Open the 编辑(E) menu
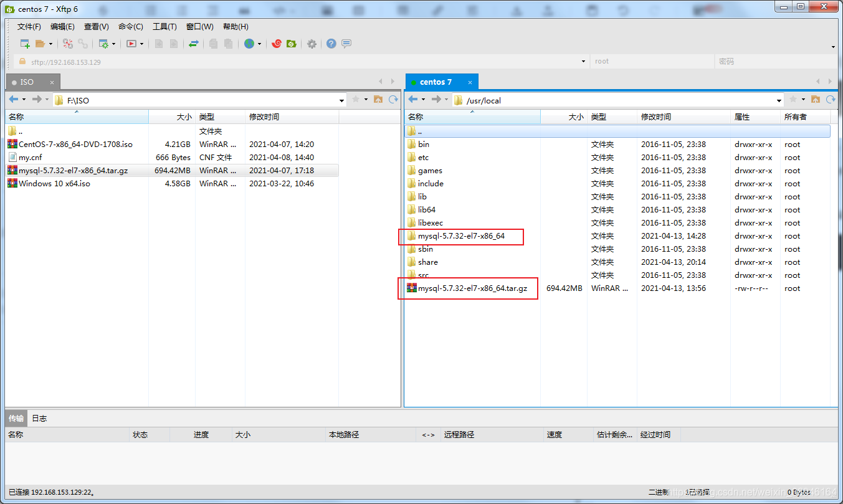This screenshot has width=843, height=504. [x=62, y=27]
